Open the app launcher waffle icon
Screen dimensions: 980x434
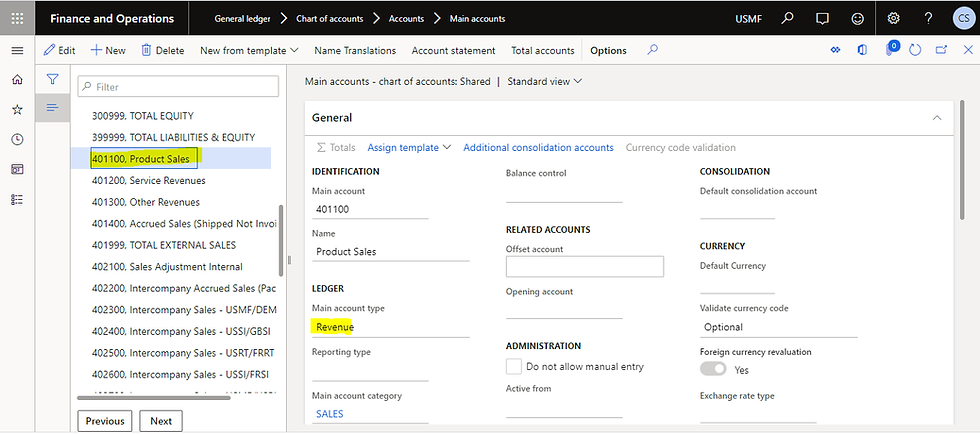18,18
